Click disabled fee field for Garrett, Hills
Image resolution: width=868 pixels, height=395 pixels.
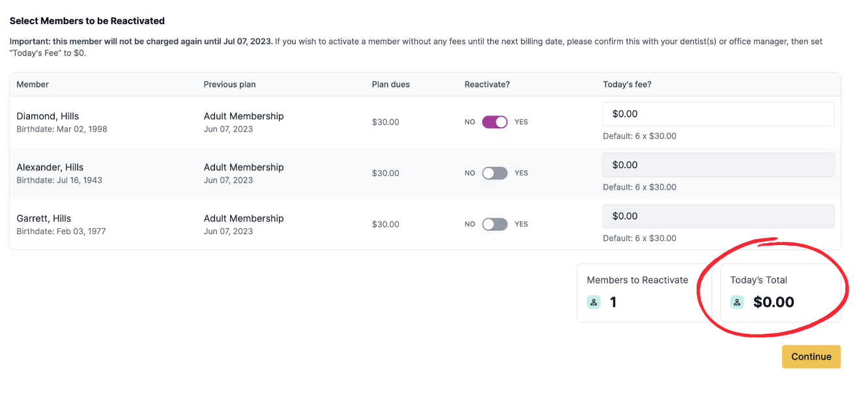[717, 216]
